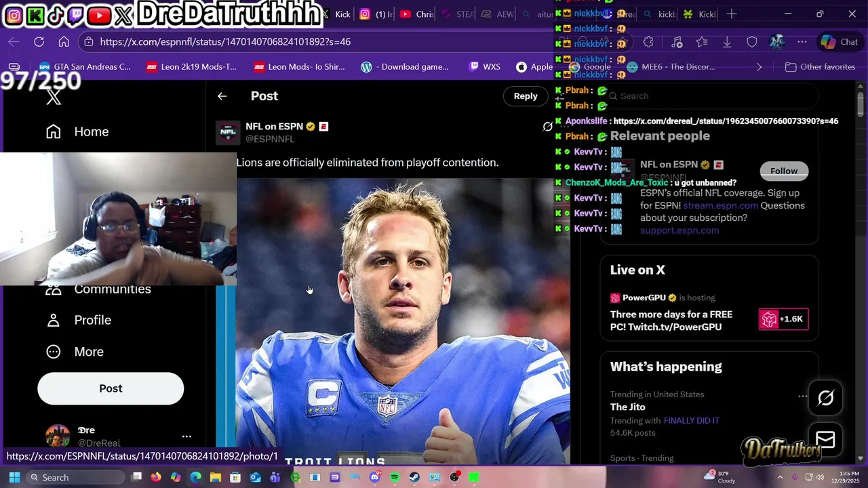The height and width of the screenshot is (488, 868).
Task: Switch to the Instagram (1) tab
Action: pos(375,14)
